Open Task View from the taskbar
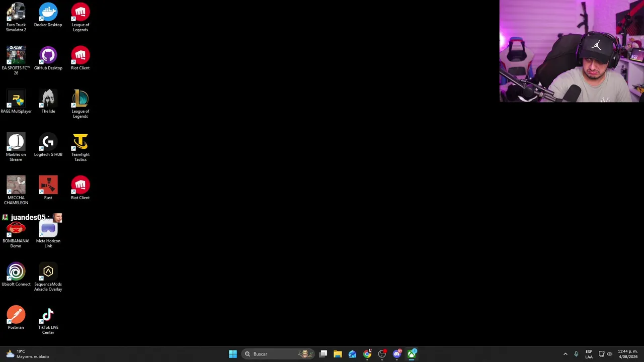This screenshot has width=644, height=362. (324, 354)
